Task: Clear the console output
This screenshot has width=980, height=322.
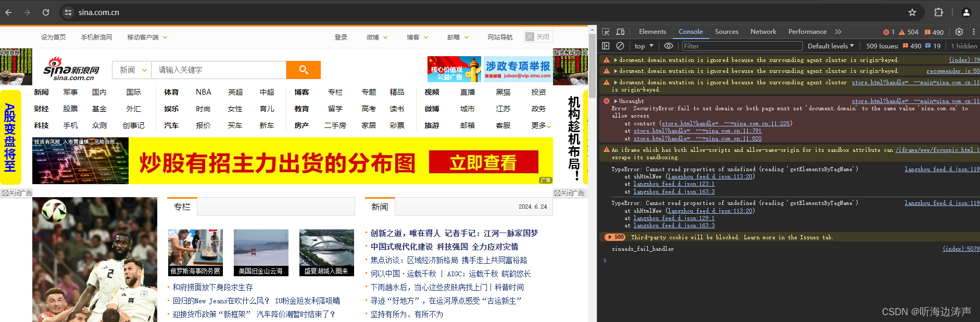Action: (620, 46)
